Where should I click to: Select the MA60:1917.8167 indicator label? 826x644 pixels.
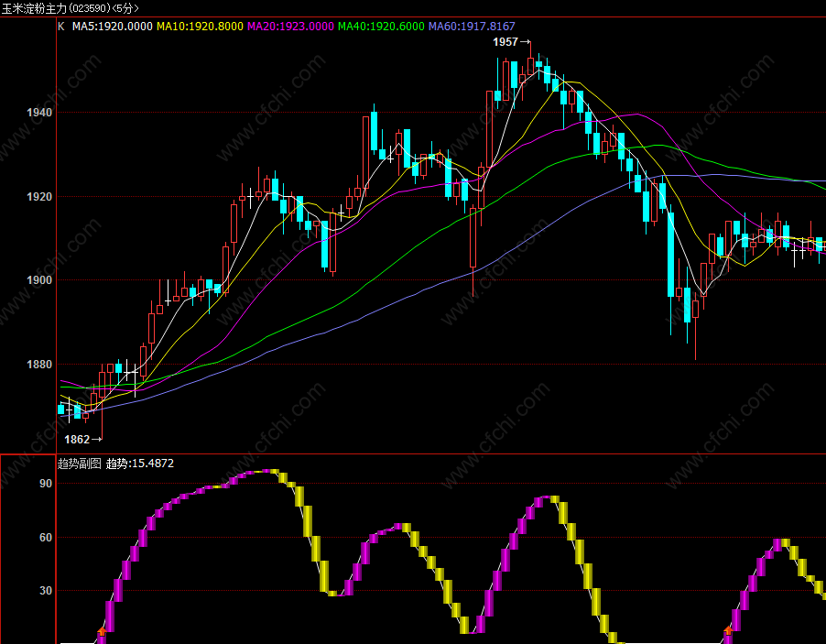(472, 27)
